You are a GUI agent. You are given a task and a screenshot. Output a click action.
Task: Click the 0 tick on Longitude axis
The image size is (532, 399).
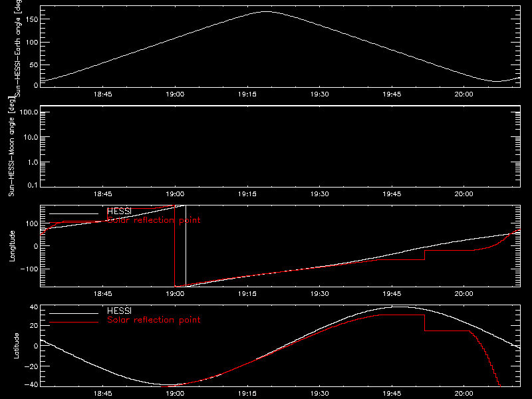(x=36, y=246)
